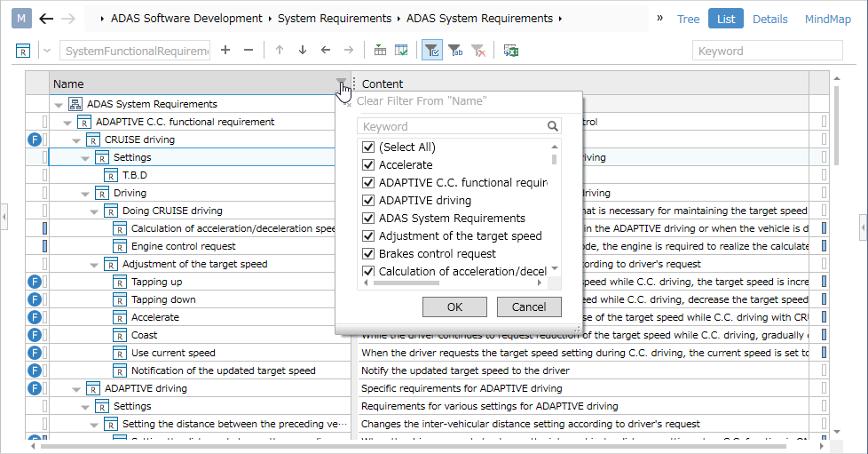
Task: Uncheck ADAS System Requirements filter checkbox
Action: pyautogui.click(x=368, y=218)
